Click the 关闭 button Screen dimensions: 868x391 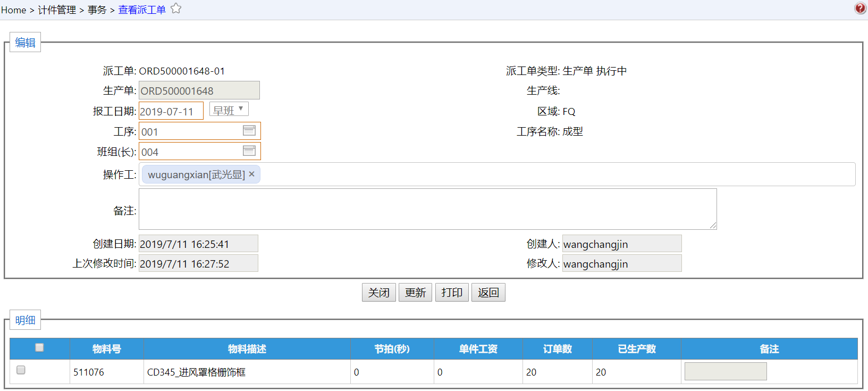tap(379, 293)
